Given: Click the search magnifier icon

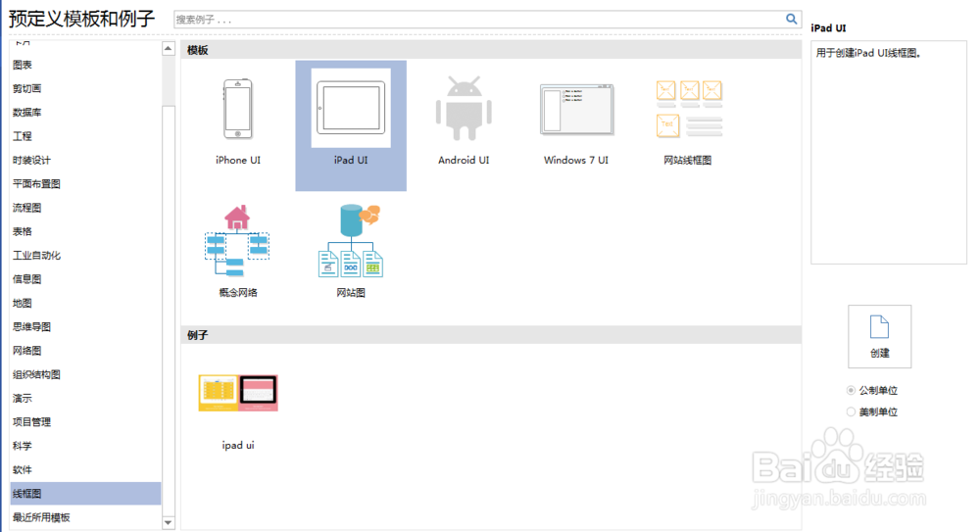Looking at the screenshot, I should 791,19.
